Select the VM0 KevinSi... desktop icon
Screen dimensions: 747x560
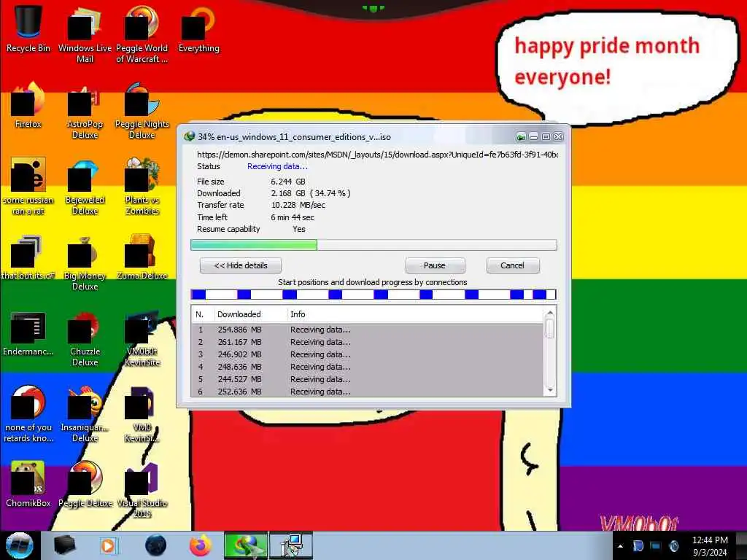[142, 414]
